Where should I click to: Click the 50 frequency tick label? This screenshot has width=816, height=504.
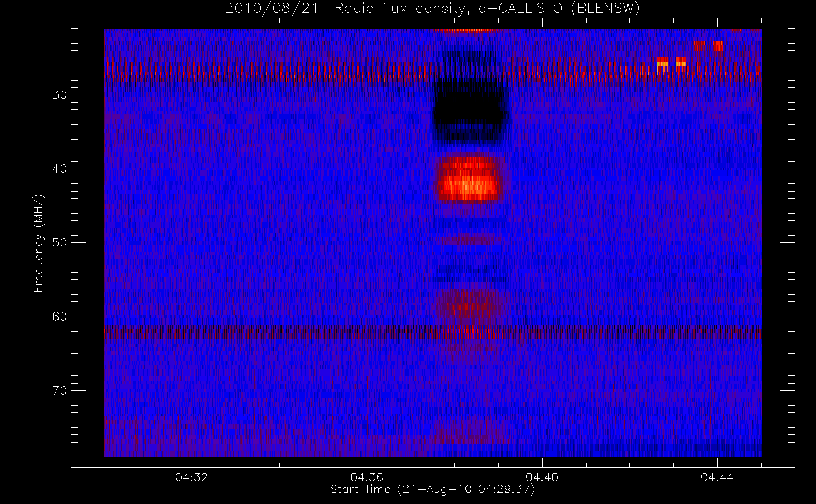point(60,243)
